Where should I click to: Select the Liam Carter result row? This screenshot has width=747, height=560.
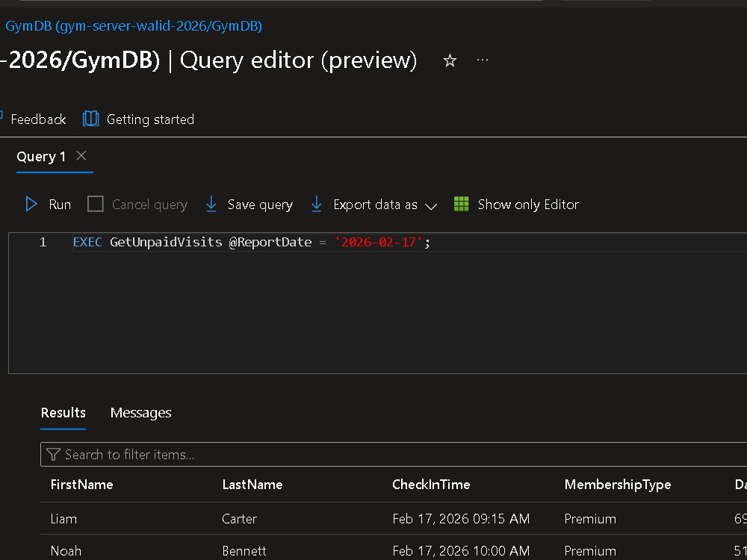224,519
